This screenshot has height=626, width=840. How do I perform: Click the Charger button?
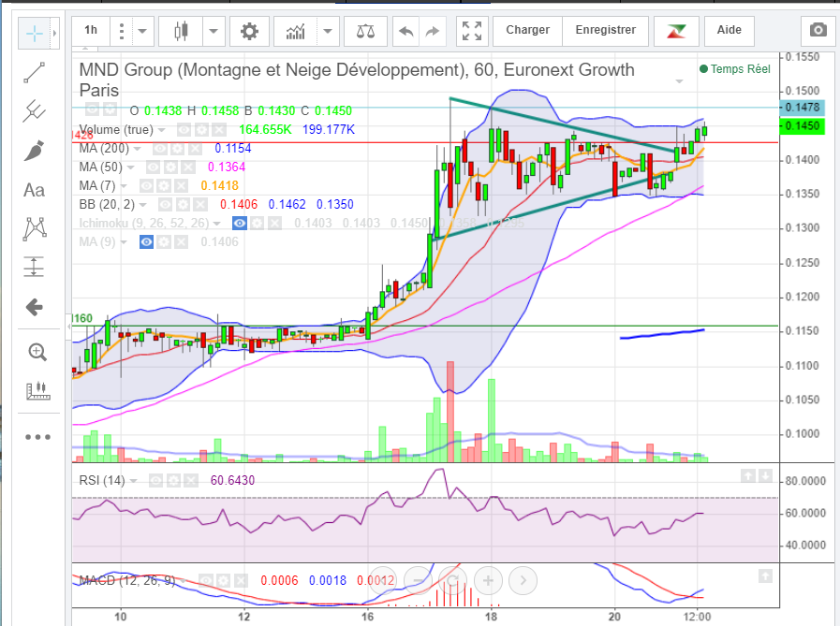pyautogui.click(x=527, y=30)
